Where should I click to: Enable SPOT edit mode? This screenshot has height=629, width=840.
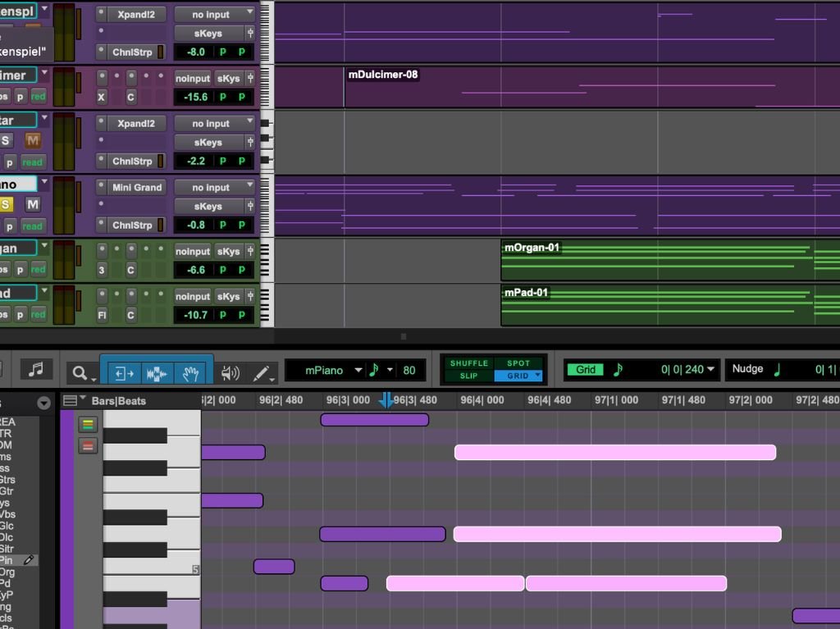[518, 363]
